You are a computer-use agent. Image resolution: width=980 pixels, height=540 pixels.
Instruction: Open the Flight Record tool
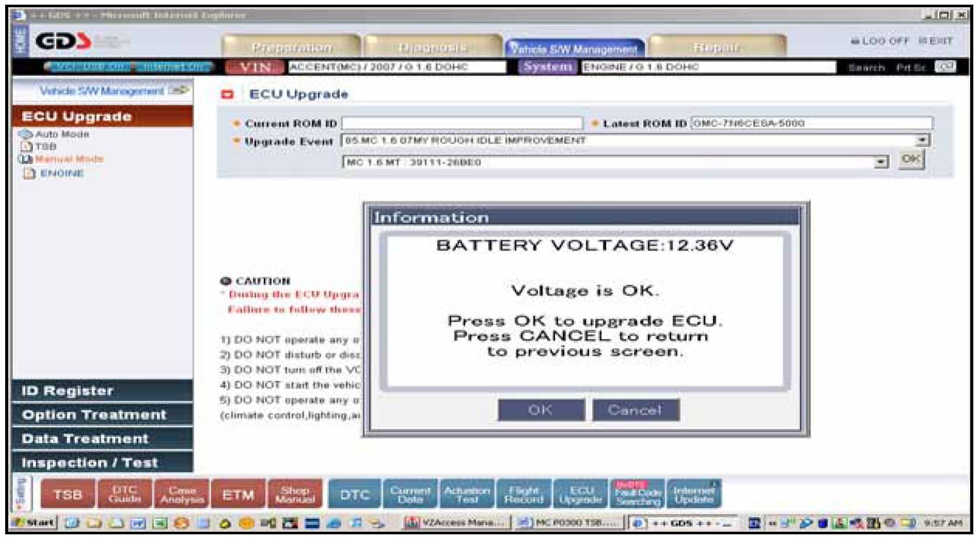pyautogui.click(x=523, y=495)
